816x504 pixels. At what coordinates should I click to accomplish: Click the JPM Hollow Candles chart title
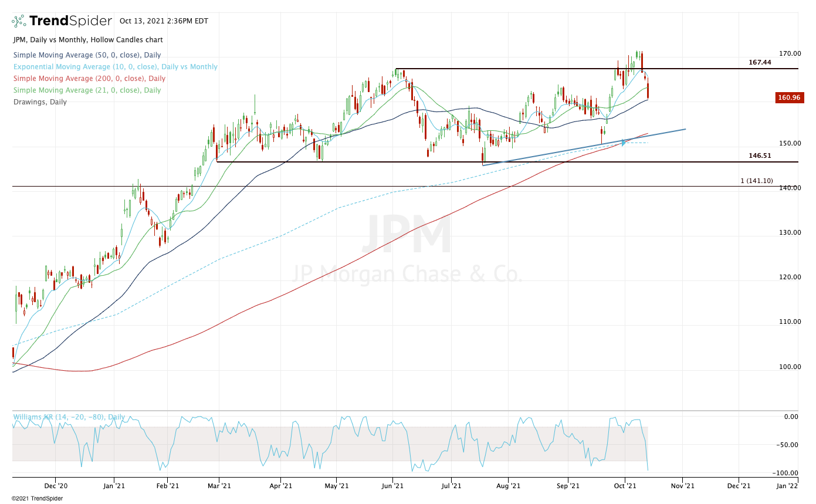[88, 40]
